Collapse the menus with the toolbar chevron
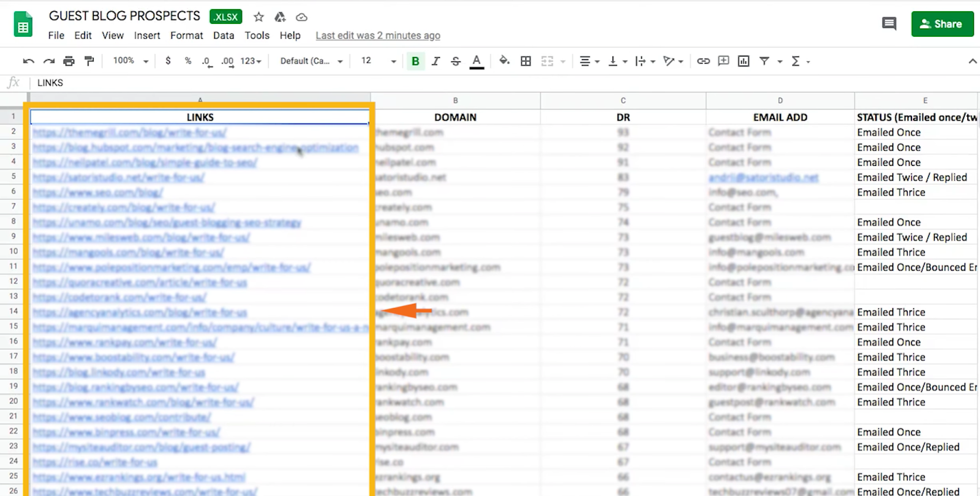Image resolution: width=980 pixels, height=496 pixels. (x=972, y=61)
